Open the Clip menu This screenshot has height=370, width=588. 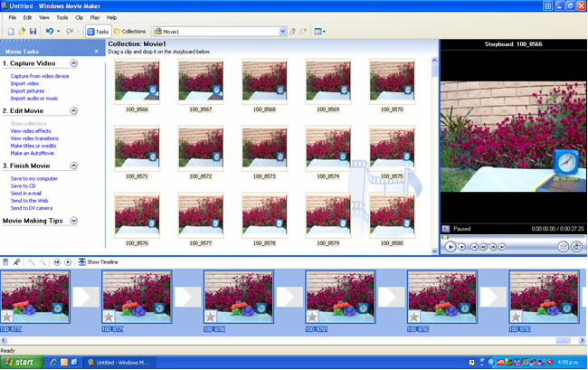coord(79,17)
